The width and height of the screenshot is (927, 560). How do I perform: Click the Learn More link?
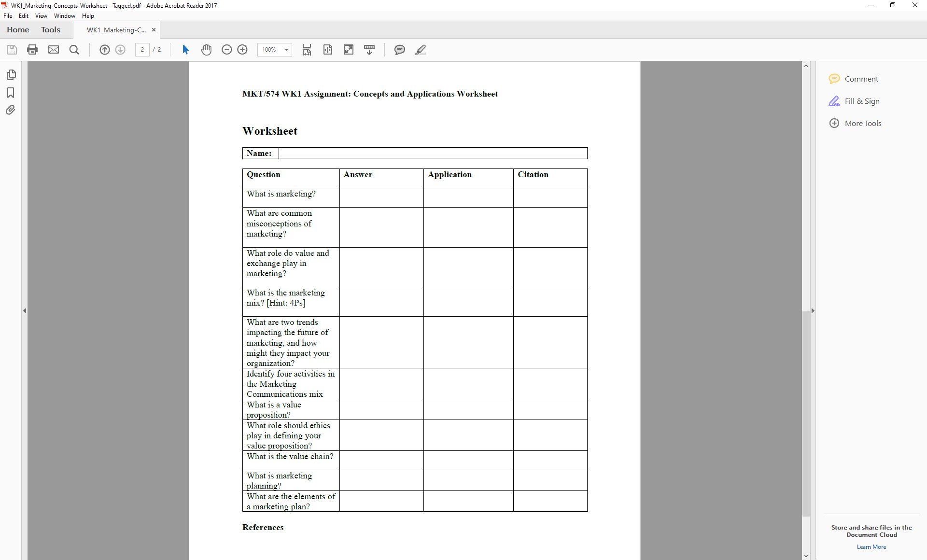(871, 547)
